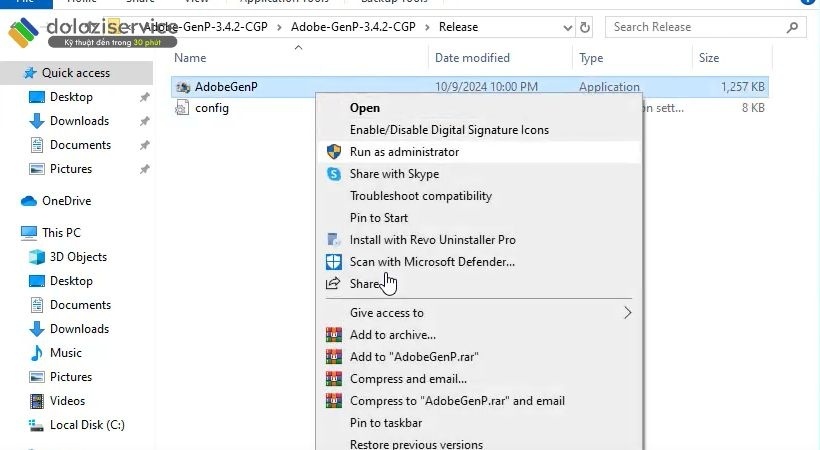Image resolution: width=820 pixels, height=450 pixels.
Task: Click the Run as administrator shield icon
Action: coord(334,152)
